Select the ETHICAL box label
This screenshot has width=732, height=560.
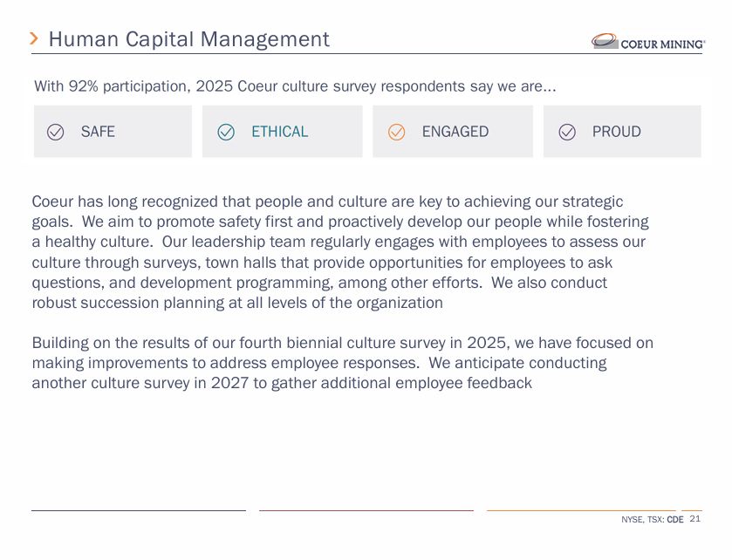(280, 132)
